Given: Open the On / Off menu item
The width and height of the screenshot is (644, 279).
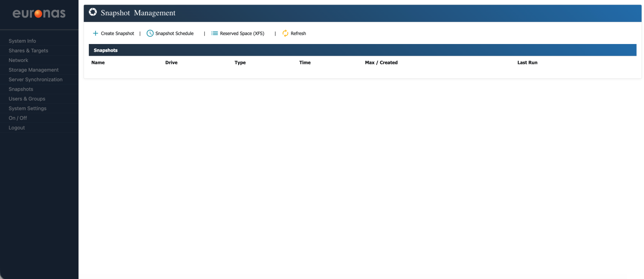Looking at the screenshot, I should click(x=18, y=118).
